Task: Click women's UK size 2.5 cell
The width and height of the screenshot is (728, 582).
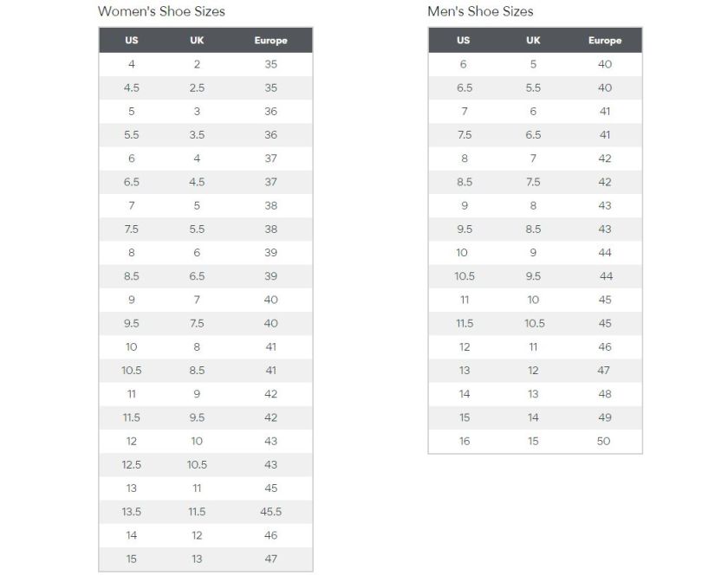Action: click(x=197, y=87)
